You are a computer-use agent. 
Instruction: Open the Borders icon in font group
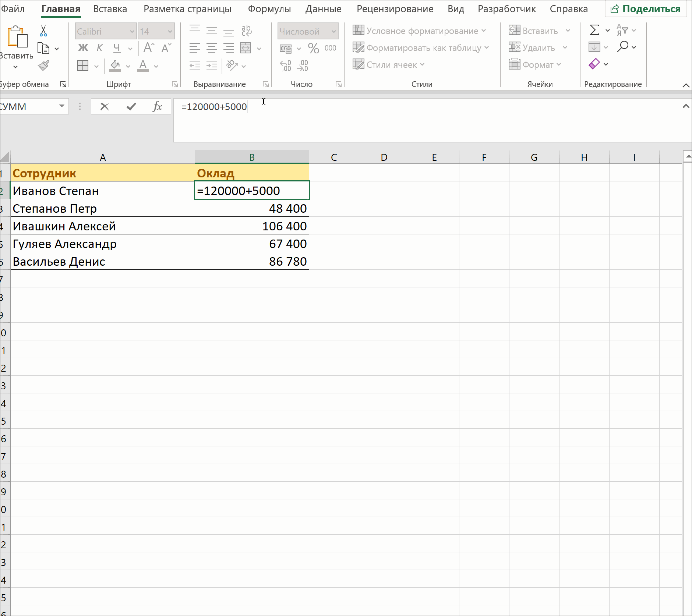(x=83, y=66)
